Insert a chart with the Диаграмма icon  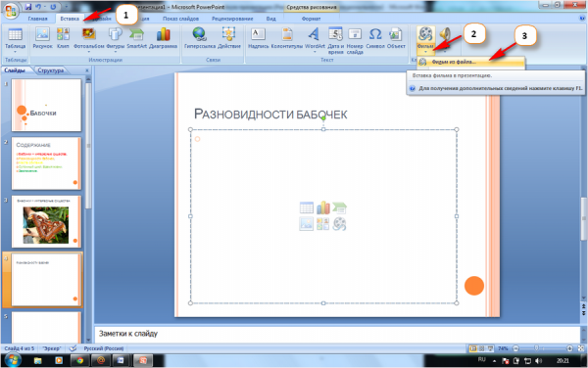coord(163,34)
